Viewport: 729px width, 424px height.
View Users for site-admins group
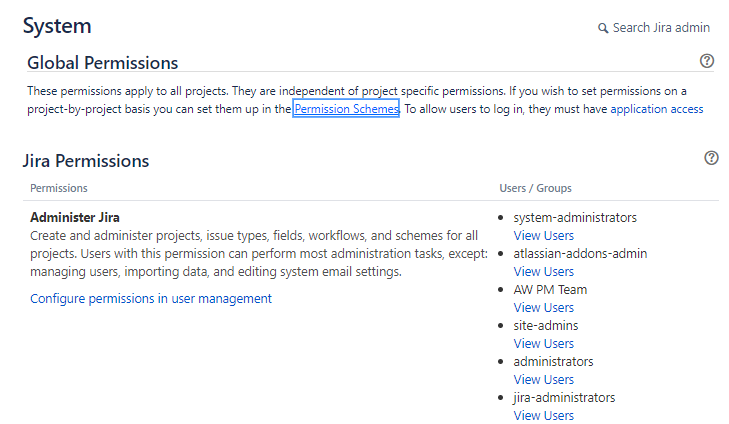[x=543, y=344]
